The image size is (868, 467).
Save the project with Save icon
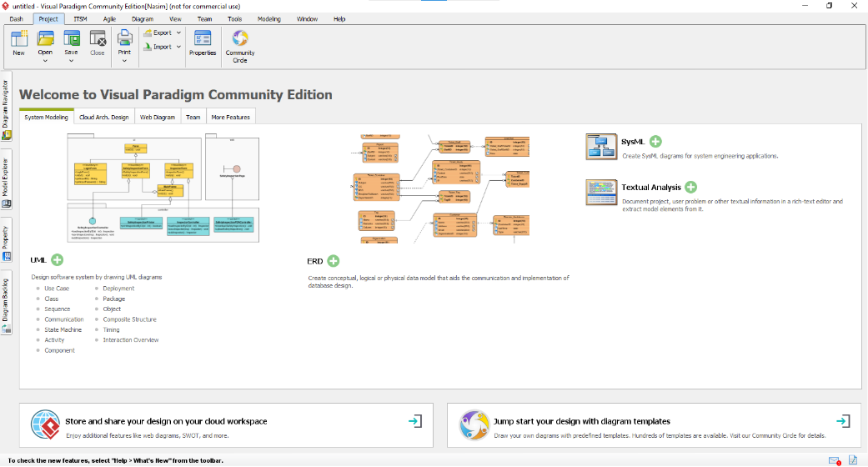(x=72, y=39)
